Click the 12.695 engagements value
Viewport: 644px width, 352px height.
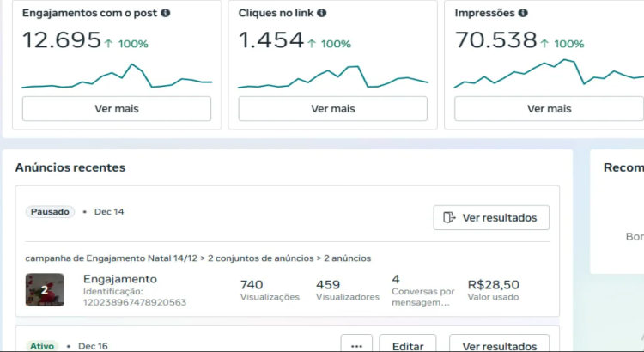point(62,39)
